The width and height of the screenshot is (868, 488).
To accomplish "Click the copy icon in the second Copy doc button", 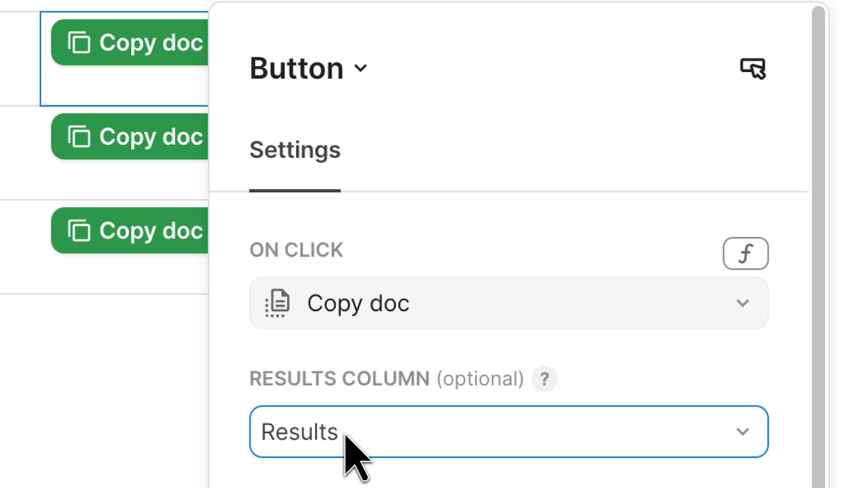I will (x=79, y=137).
